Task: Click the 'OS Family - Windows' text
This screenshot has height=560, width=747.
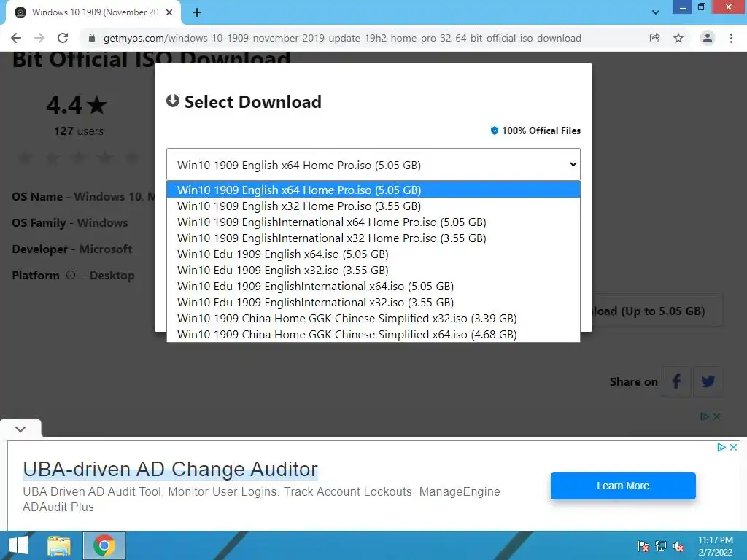Action: pyautogui.click(x=70, y=222)
